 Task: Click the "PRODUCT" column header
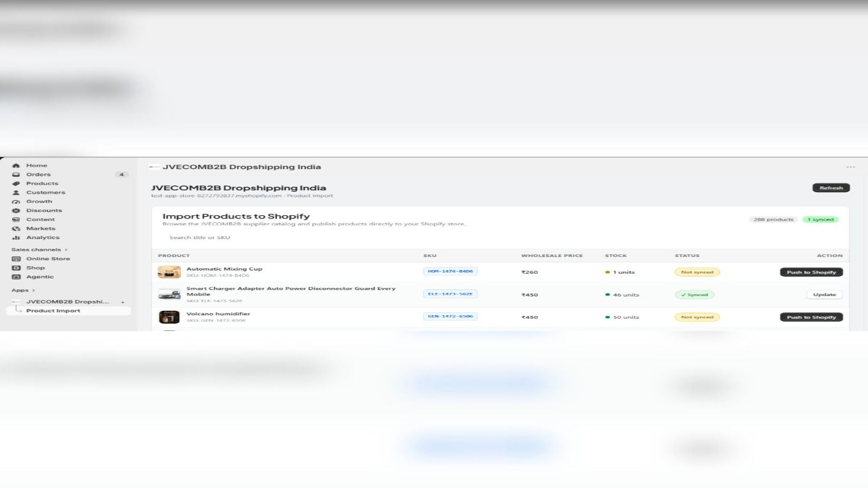click(x=174, y=255)
